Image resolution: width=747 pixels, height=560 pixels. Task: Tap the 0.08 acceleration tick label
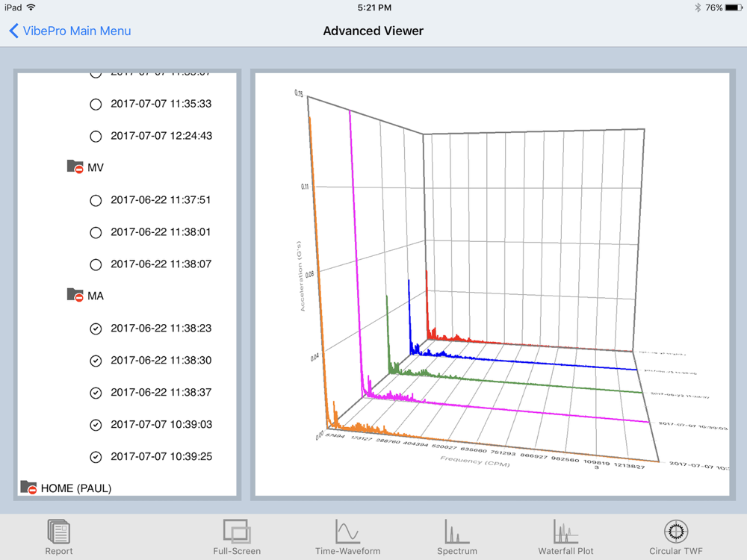(310, 275)
